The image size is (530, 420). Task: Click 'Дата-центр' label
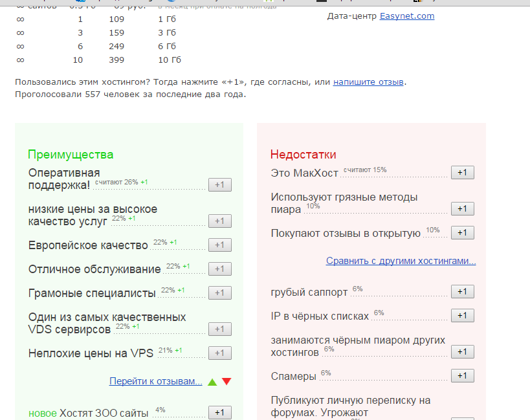(x=351, y=16)
